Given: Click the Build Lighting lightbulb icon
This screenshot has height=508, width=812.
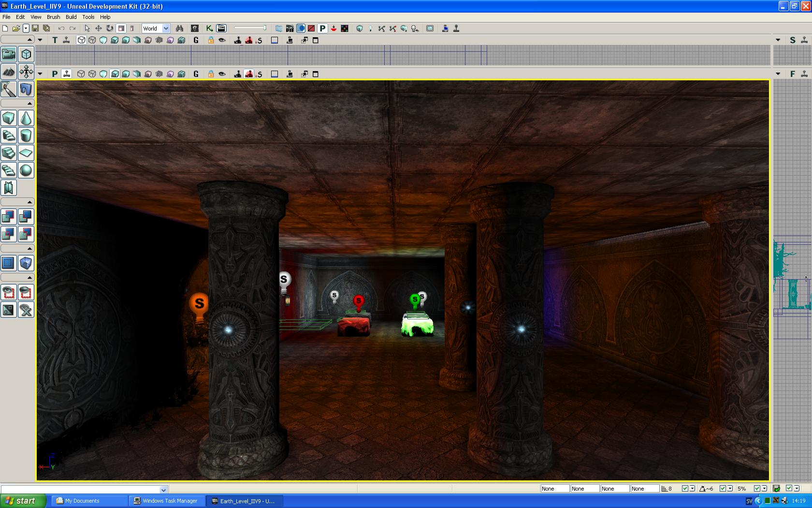Looking at the screenshot, I should coord(370,29).
